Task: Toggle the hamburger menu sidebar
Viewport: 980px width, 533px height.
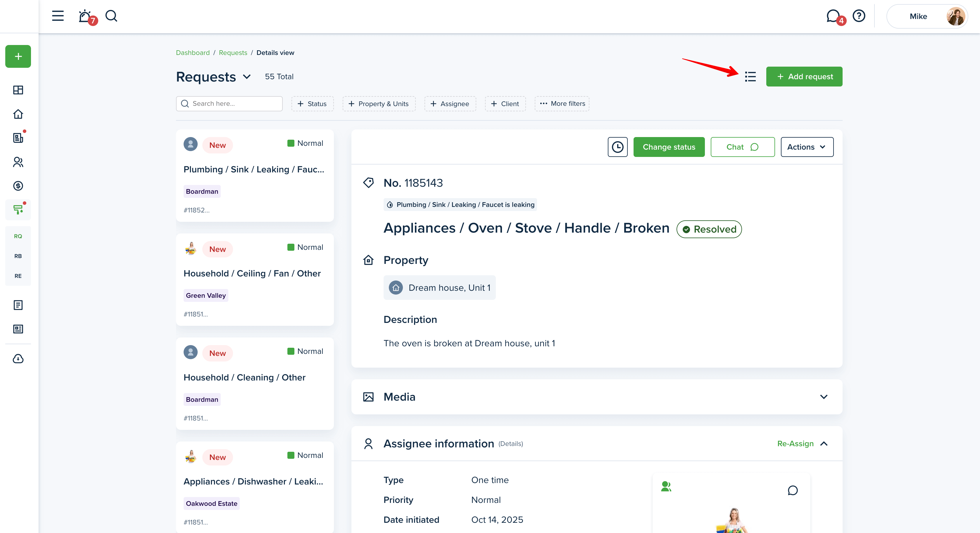Action: 58,16
